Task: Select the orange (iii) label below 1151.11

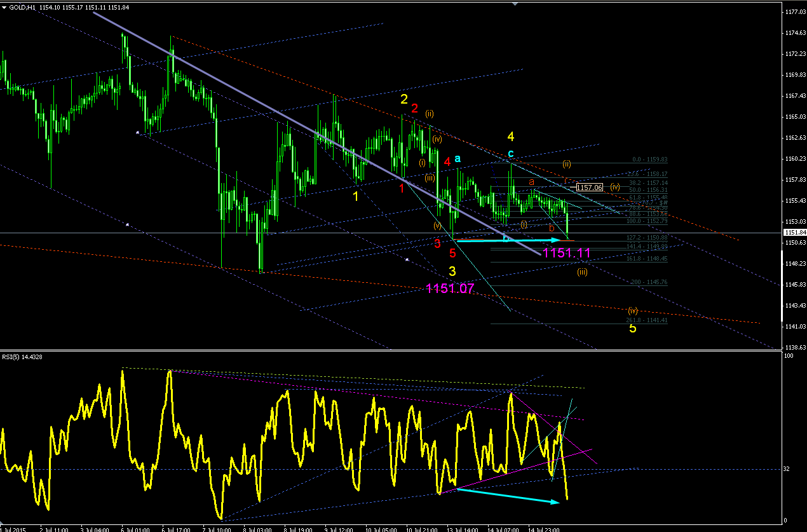Action: pyautogui.click(x=582, y=272)
